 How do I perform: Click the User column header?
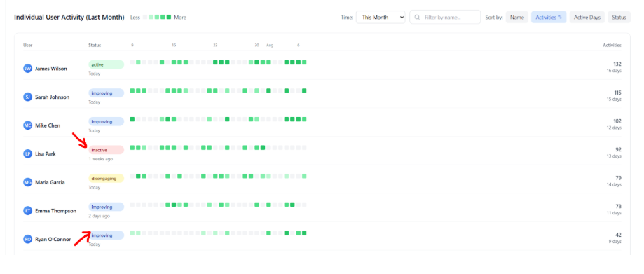pos(27,45)
